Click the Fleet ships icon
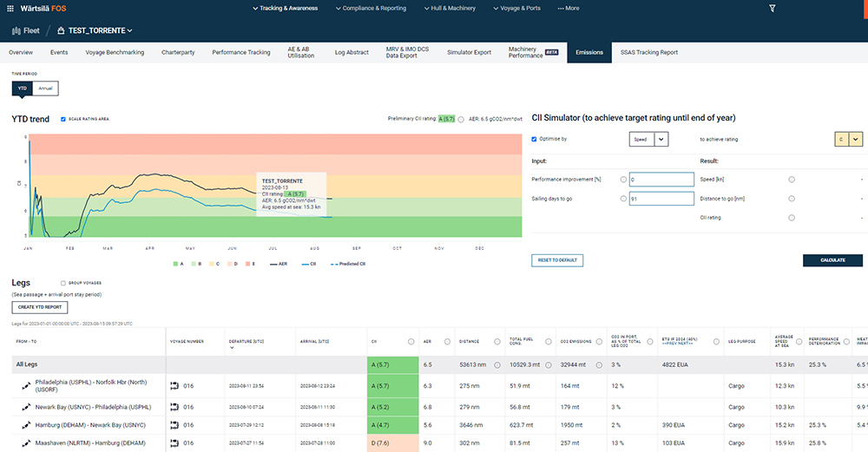 coord(16,30)
